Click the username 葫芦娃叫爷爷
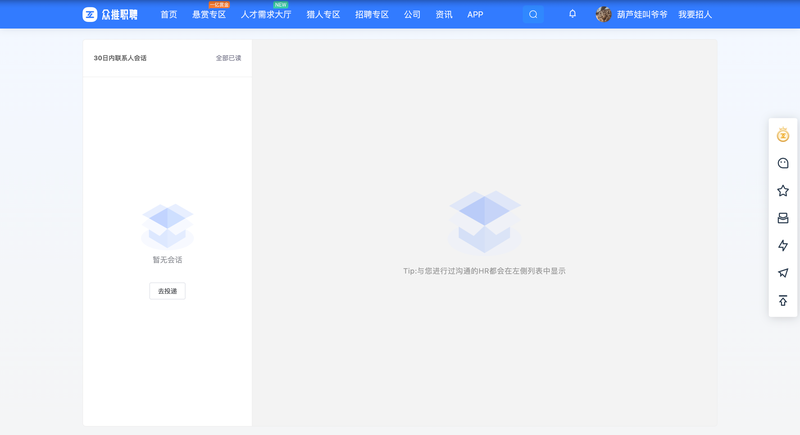This screenshot has height=435, width=800. (x=642, y=15)
